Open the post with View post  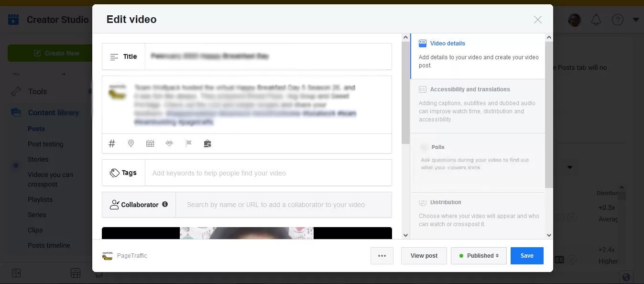coord(424,255)
